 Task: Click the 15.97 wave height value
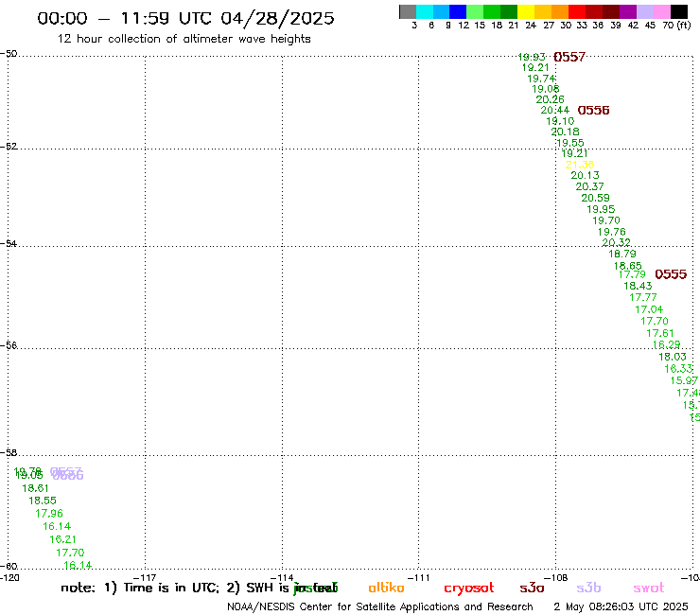684,380
